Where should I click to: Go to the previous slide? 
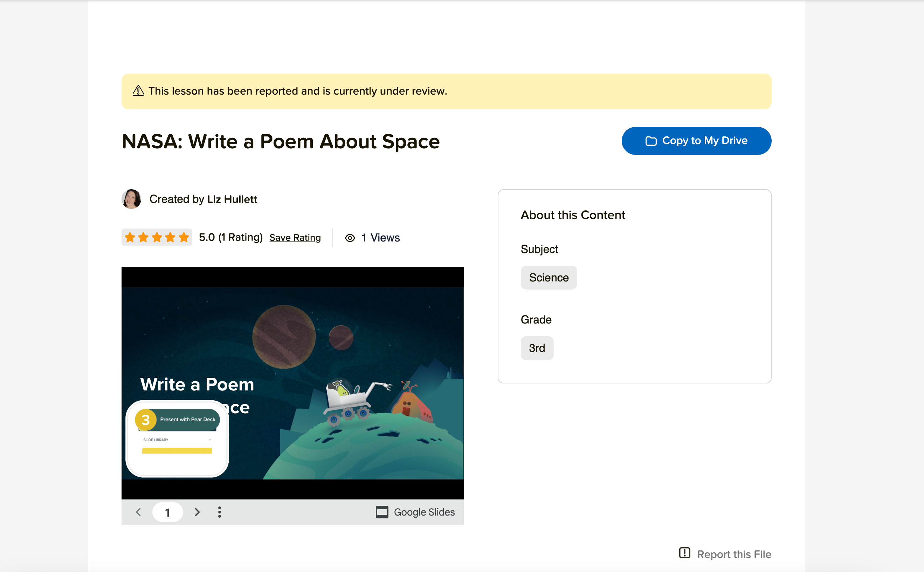coord(138,512)
